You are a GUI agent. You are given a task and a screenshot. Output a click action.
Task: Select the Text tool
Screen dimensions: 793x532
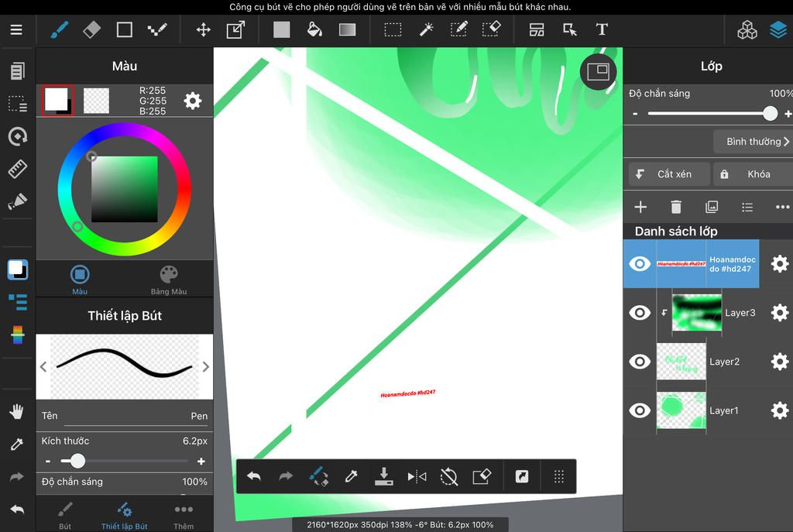[x=602, y=29]
